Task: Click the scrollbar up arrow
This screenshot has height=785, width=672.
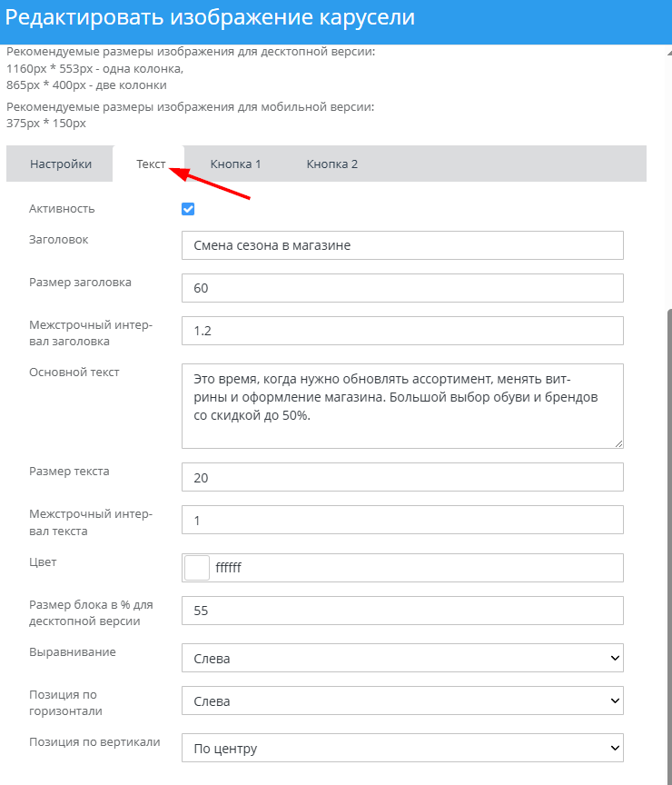Action: click(x=668, y=53)
